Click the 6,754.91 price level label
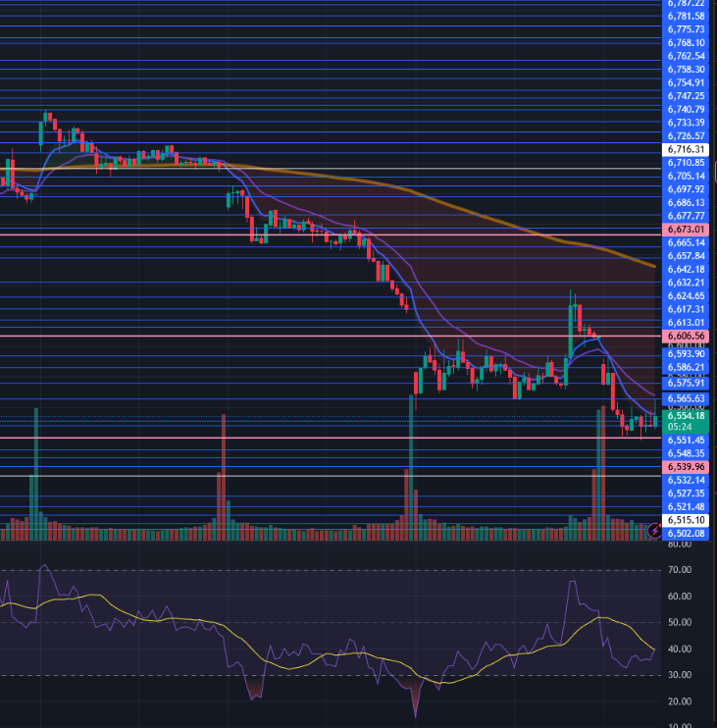The height and width of the screenshot is (728, 717). [x=686, y=83]
